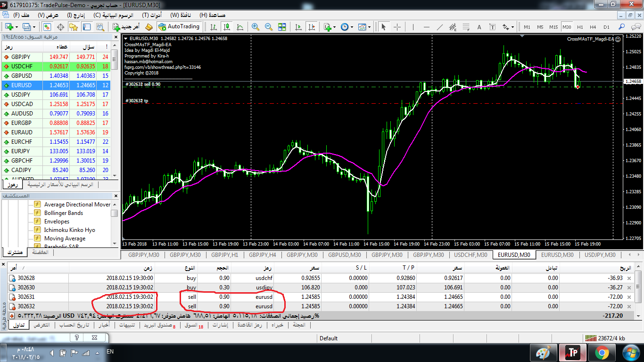Switch to the GBPJPY,H4 chart tab
Screen dimensions: 644x362
click(263, 255)
